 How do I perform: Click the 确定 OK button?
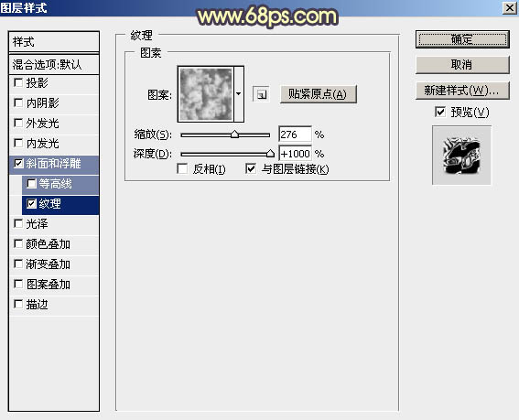click(462, 39)
